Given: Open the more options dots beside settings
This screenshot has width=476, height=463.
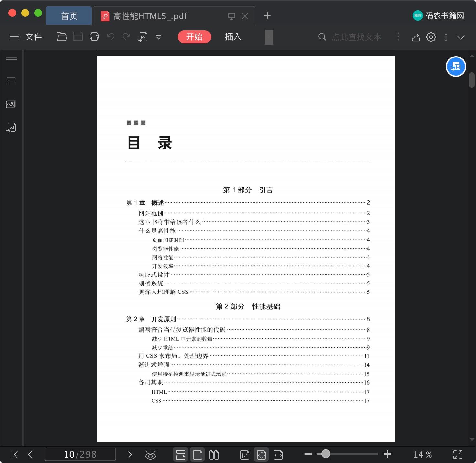Looking at the screenshot, I should (x=446, y=37).
